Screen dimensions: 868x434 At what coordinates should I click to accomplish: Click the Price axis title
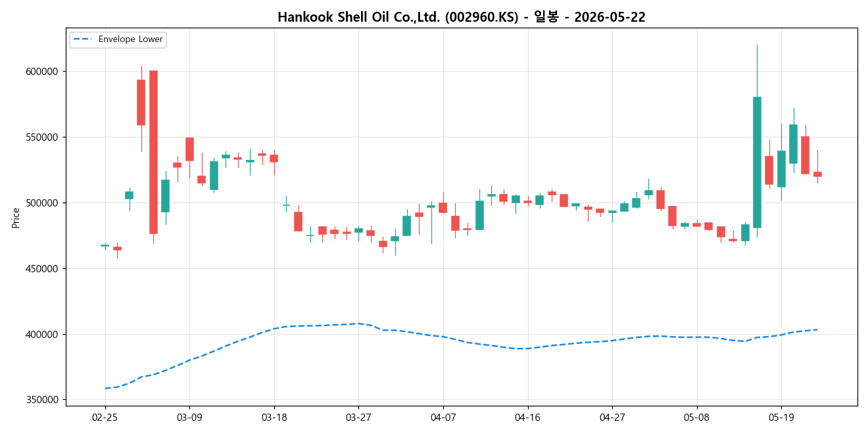click(15, 218)
